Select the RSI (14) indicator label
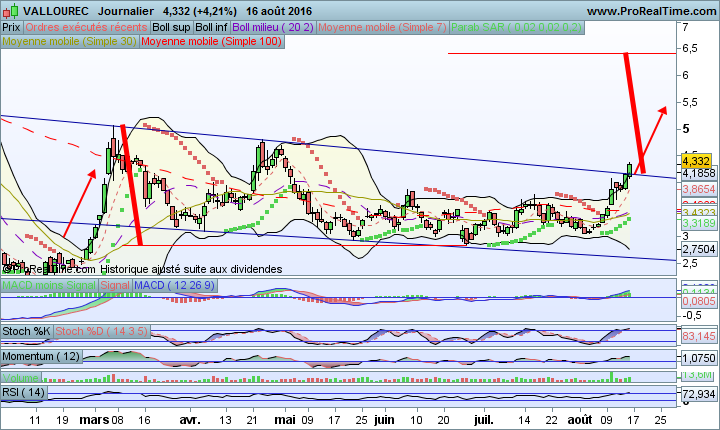The width and height of the screenshot is (720, 430). (x=23, y=392)
